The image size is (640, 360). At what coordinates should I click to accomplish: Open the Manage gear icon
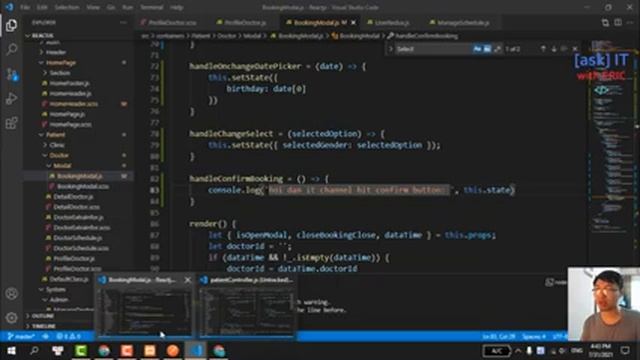pos(11,317)
